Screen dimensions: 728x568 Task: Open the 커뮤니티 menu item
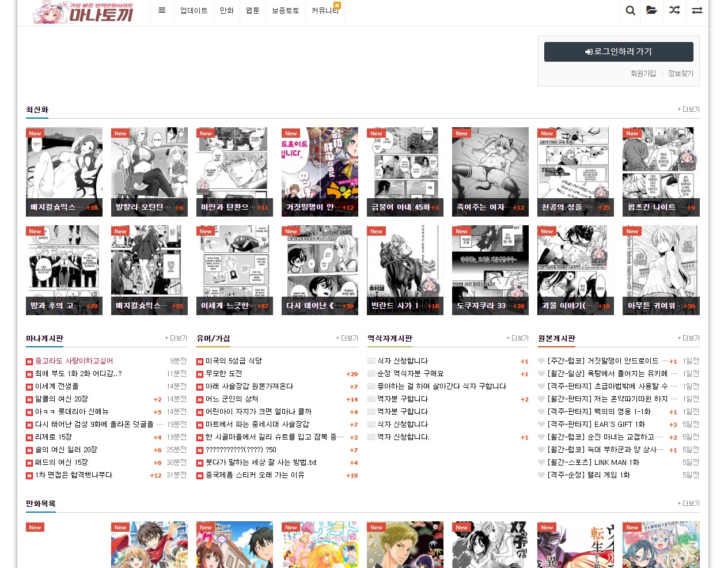pyautogui.click(x=325, y=10)
